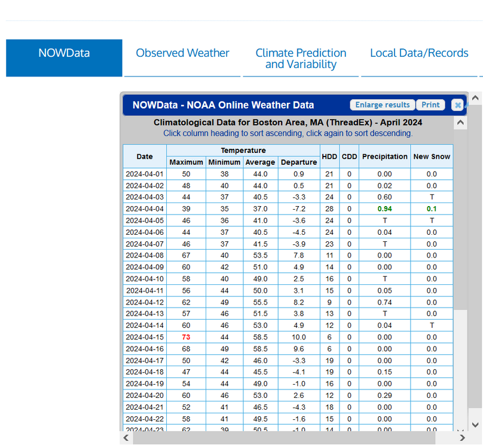The width and height of the screenshot is (483, 448).
Task: Select the date cell 2024-04-10
Action: (x=145, y=279)
